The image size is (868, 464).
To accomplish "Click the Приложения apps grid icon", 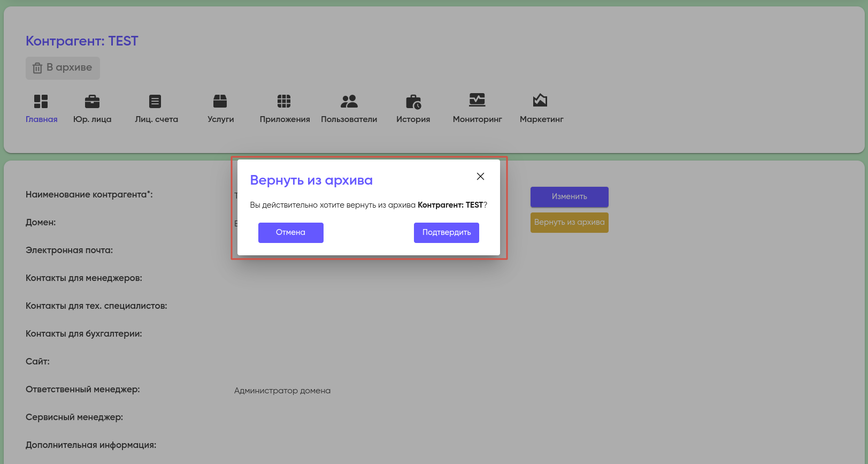I will tap(284, 101).
